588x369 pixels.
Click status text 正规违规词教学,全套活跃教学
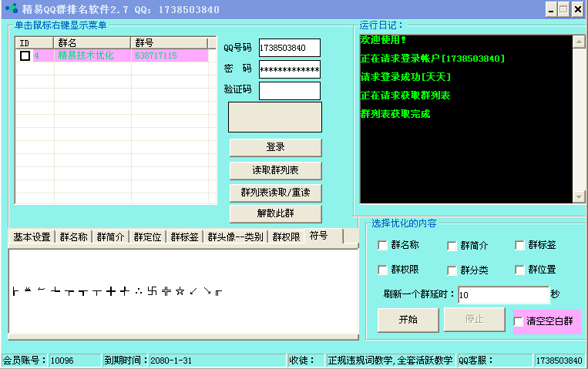(390, 361)
